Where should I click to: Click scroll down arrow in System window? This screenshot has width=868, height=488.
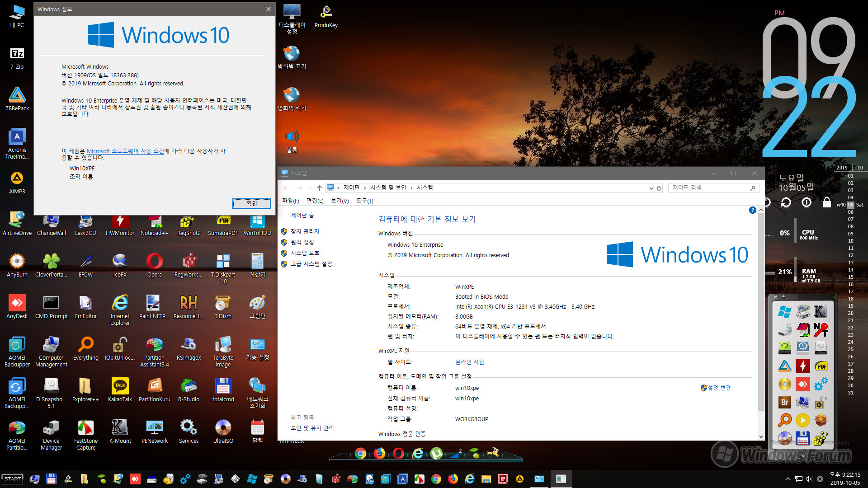[x=761, y=436]
